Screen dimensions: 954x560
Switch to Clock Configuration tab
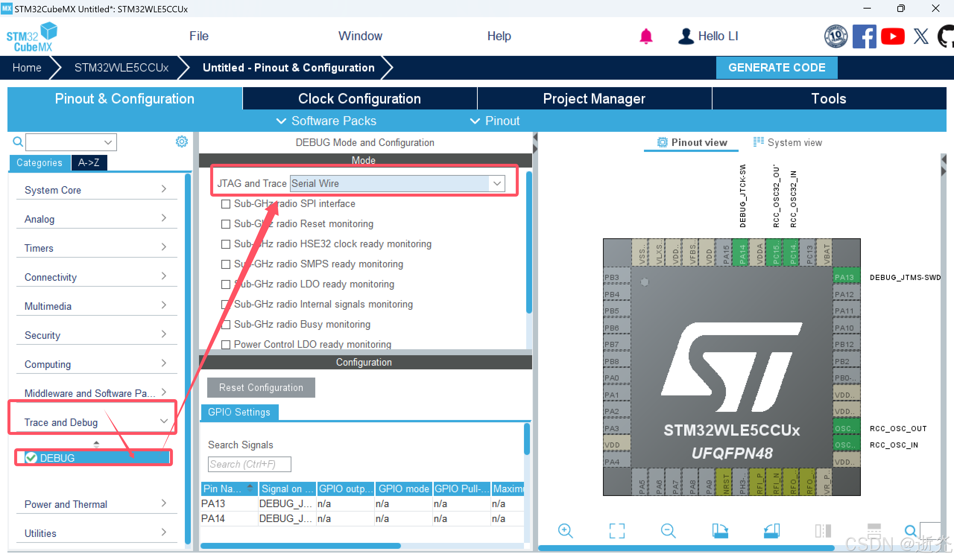(360, 98)
